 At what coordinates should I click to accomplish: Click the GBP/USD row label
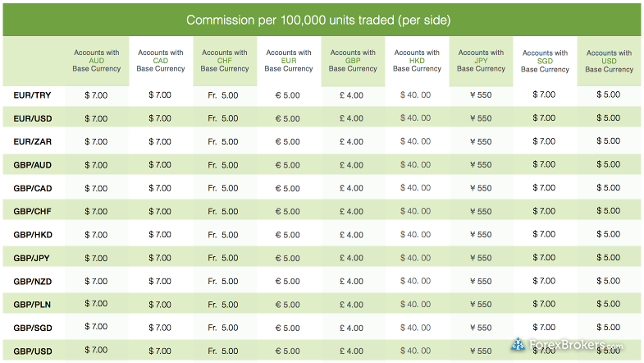tap(33, 352)
